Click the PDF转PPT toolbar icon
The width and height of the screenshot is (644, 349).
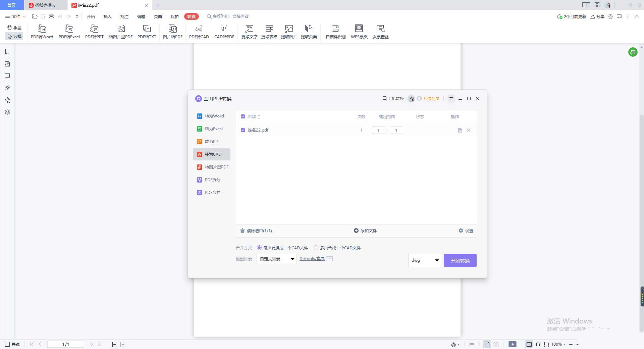[x=94, y=32]
